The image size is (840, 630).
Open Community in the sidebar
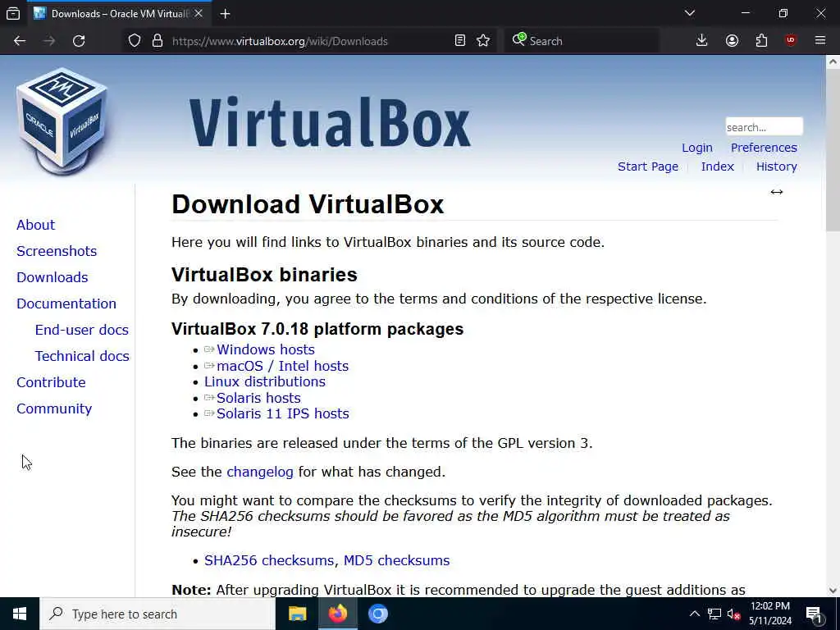54,409
